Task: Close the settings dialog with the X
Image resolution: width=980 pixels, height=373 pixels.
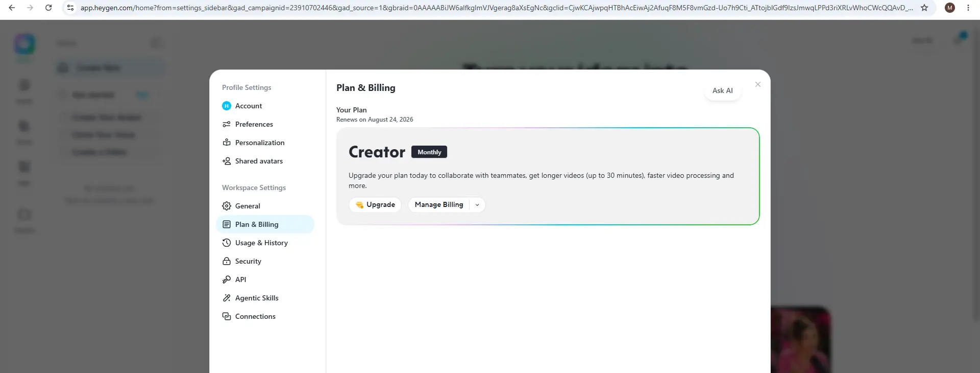Action: pos(758,84)
